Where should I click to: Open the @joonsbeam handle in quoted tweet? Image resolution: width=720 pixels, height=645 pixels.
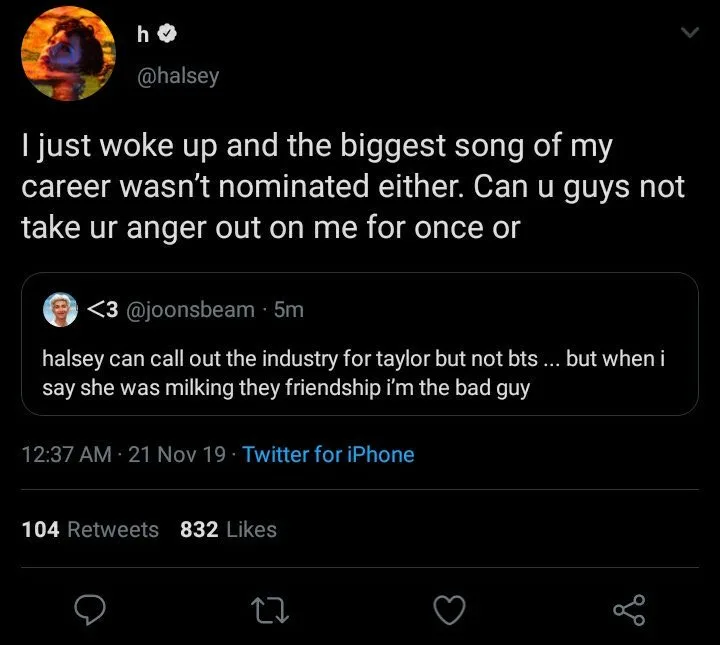tap(191, 310)
